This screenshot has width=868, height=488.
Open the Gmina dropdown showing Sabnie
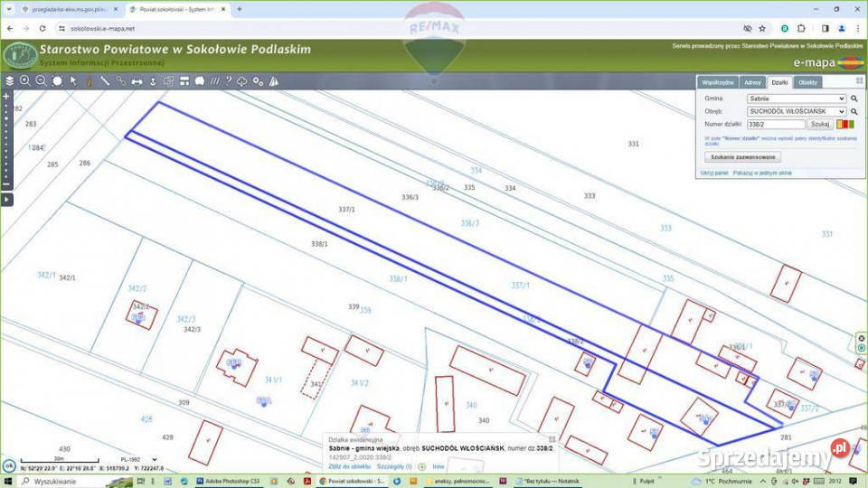[x=796, y=98]
